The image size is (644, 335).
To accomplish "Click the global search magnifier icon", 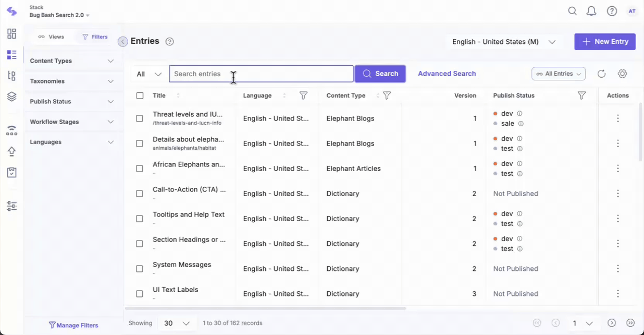I will click(572, 11).
